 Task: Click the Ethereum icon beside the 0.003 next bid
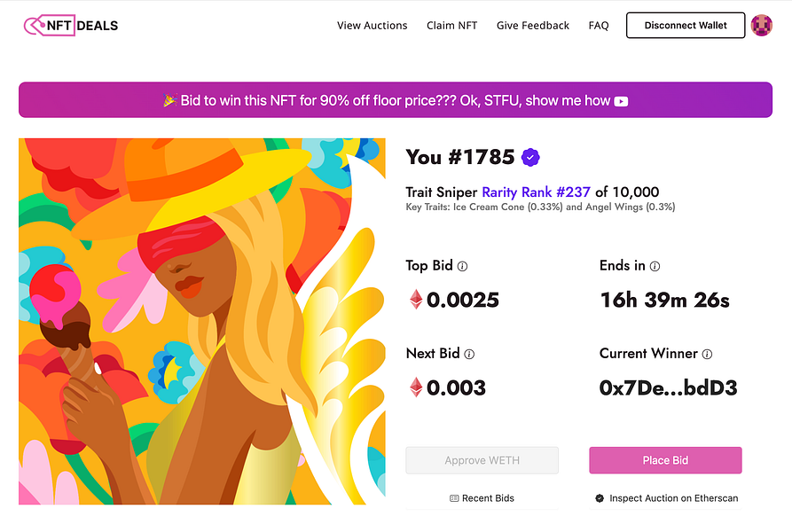(x=415, y=387)
